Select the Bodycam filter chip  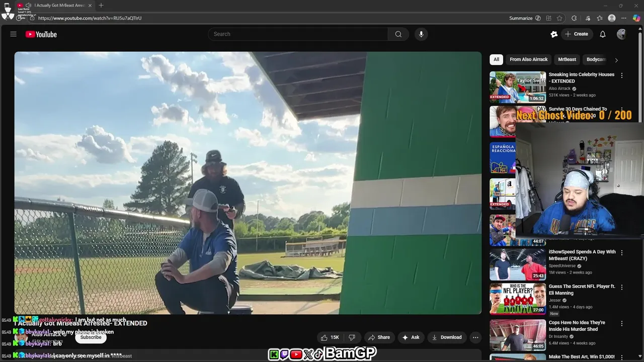596,59
